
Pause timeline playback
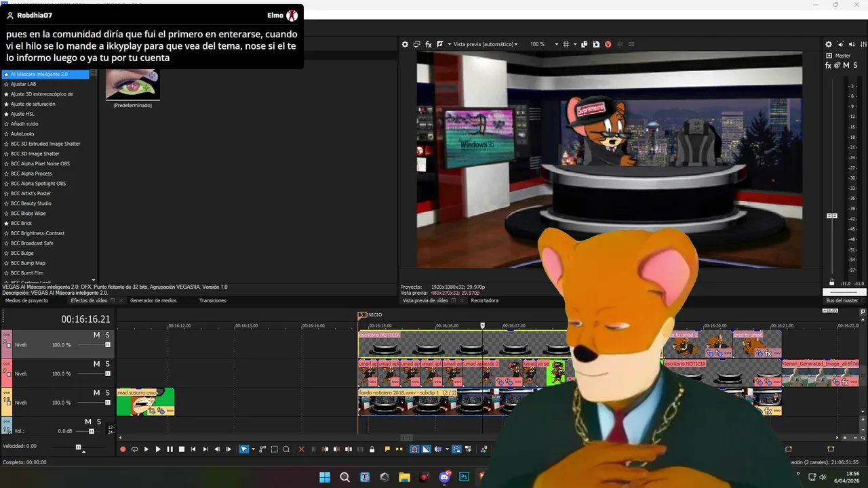[x=170, y=449]
